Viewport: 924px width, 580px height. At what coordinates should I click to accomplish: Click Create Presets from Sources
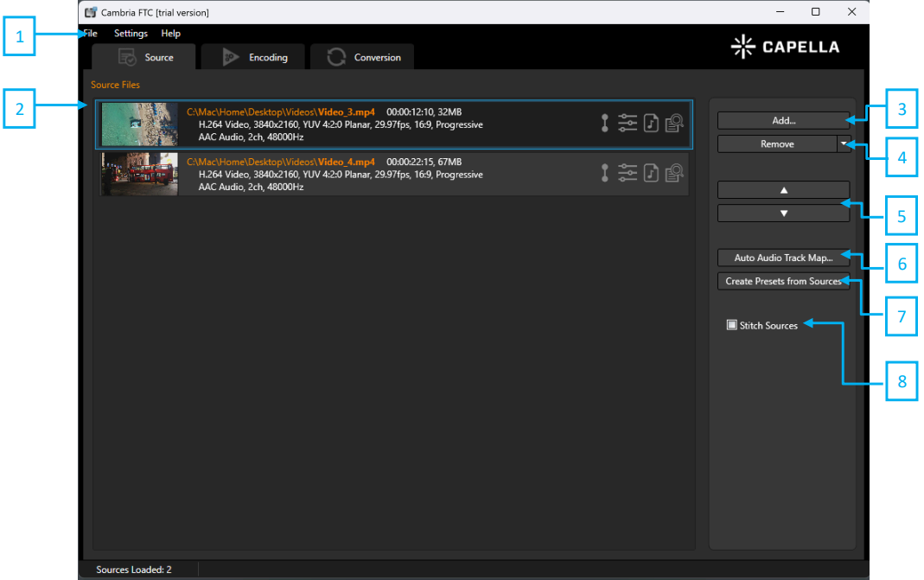(x=782, y=281)
